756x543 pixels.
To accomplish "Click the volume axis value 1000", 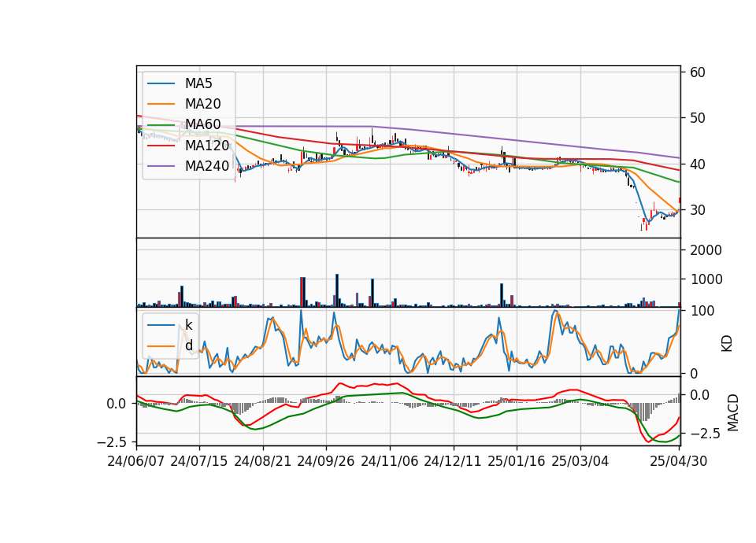I will (x=706, y=279).
